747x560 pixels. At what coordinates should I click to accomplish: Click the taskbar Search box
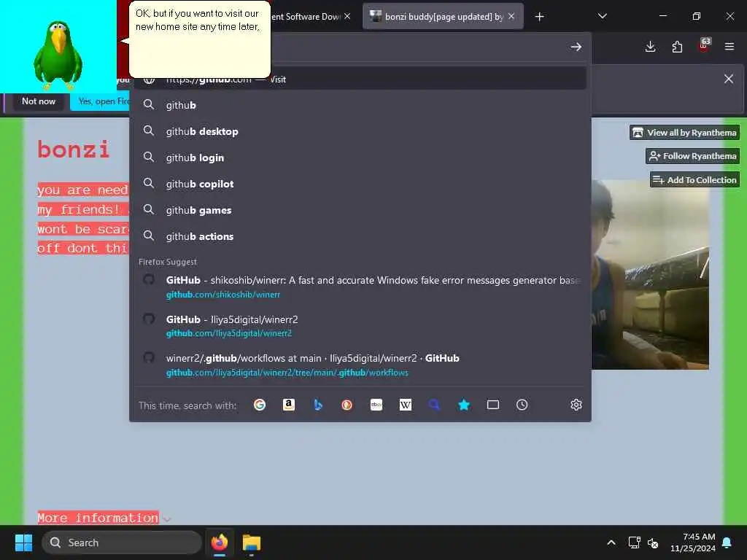[122, 542]
